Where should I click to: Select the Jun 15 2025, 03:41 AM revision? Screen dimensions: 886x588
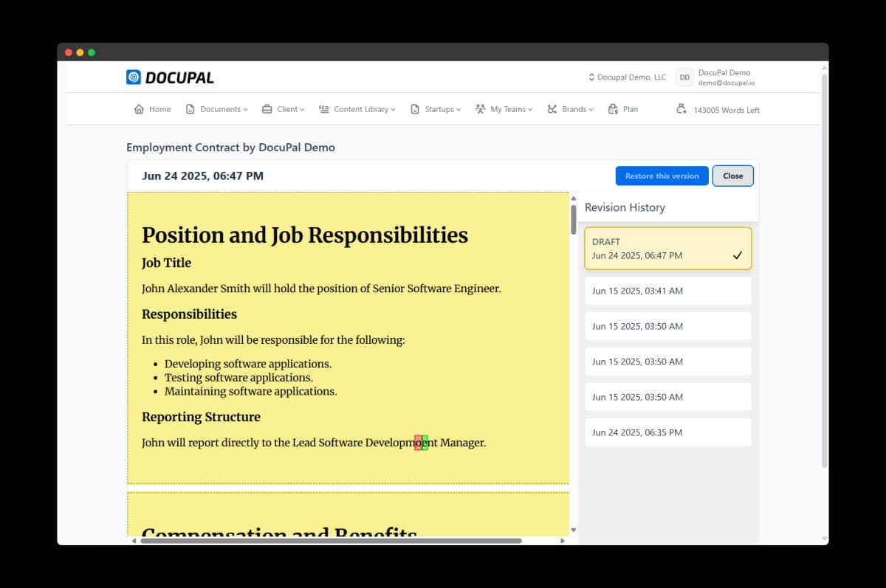click(667, 291)
